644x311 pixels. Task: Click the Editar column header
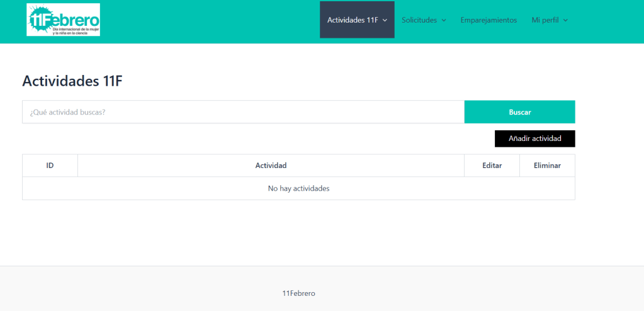(492, 166)
